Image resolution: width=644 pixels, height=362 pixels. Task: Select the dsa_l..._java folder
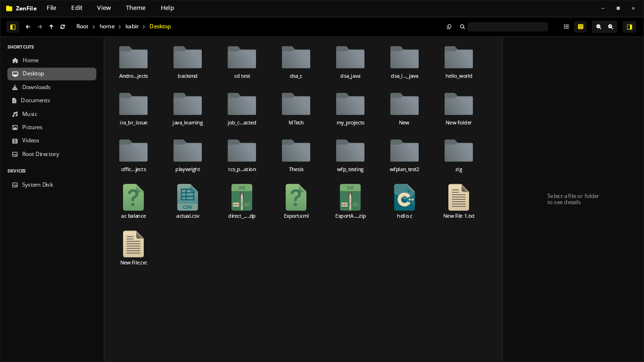[405, 62]
